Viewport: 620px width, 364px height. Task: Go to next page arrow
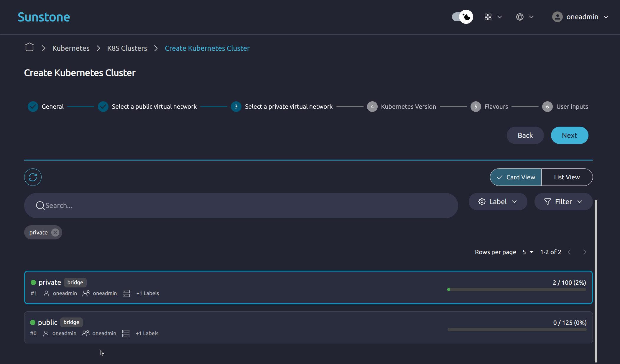point(585,252)
